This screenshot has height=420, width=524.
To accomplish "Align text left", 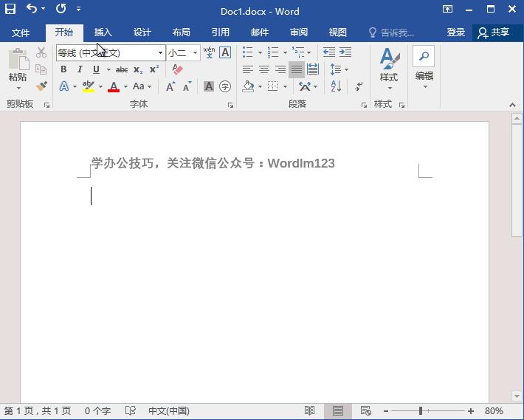I will [248, 69].
